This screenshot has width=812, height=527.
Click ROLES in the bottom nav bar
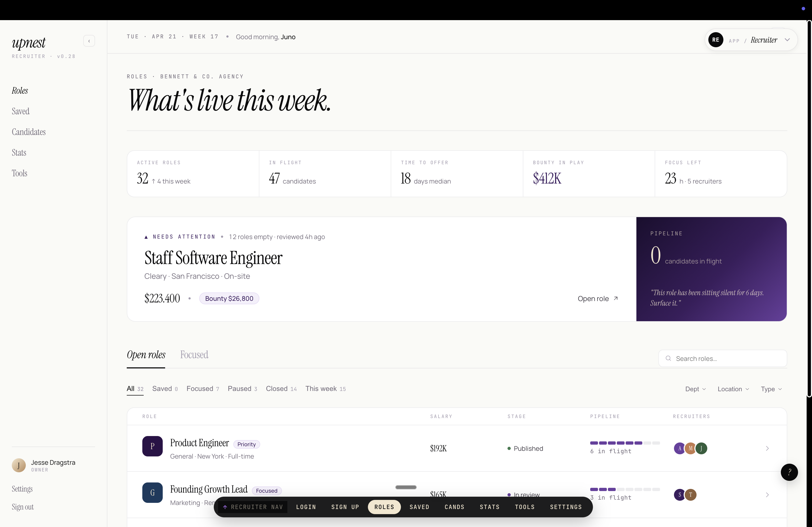384,507
